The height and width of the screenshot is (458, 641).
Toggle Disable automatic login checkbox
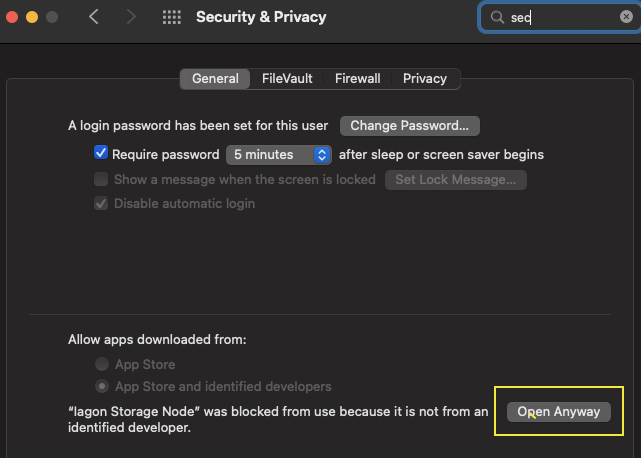coord(101,203)
